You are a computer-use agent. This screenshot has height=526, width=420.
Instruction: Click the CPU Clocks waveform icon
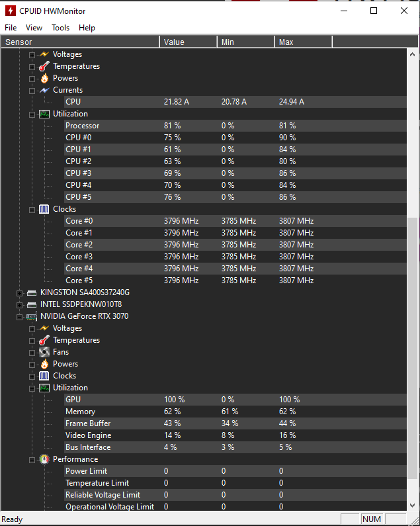pos(44,209)
